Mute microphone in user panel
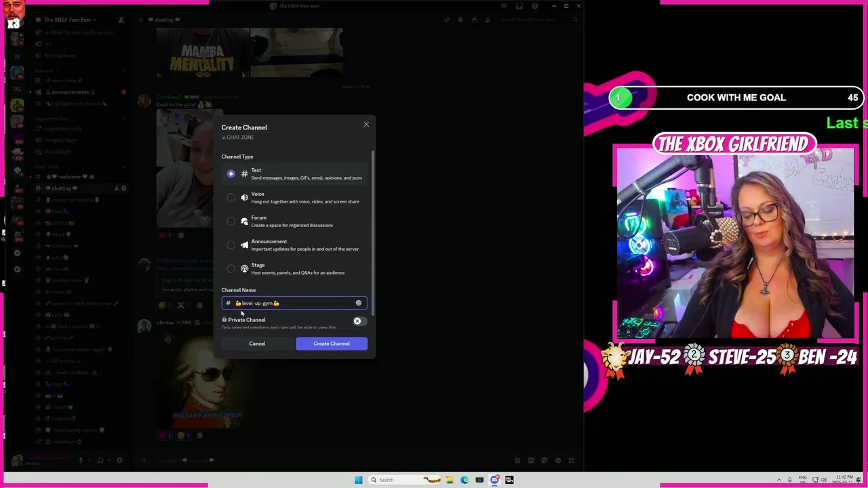 (x=81, y=461)
